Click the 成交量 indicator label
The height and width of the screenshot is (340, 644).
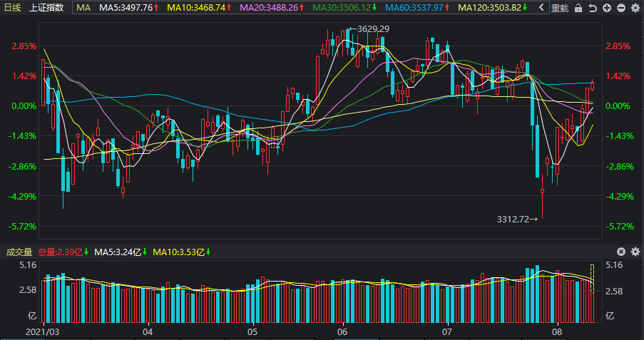19,252
